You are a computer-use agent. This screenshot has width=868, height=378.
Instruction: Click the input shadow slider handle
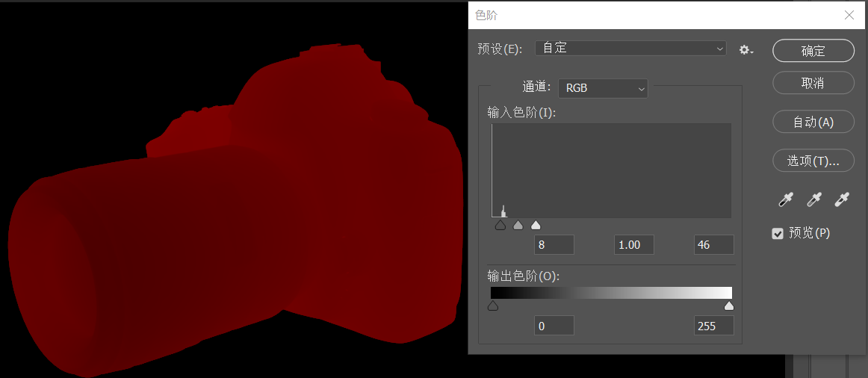tap(500, 225)
